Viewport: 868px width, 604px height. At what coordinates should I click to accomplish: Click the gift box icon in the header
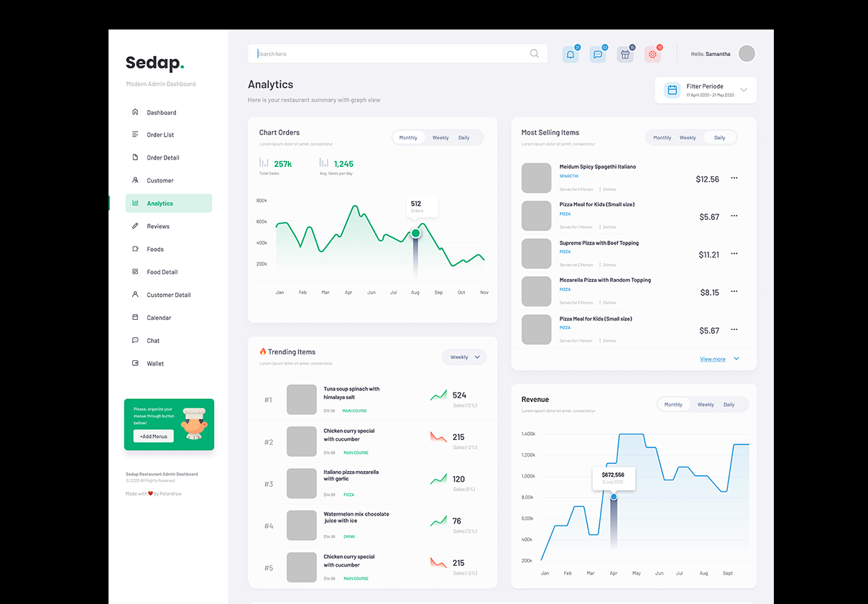pyautogui.click(x=625, y=53)
